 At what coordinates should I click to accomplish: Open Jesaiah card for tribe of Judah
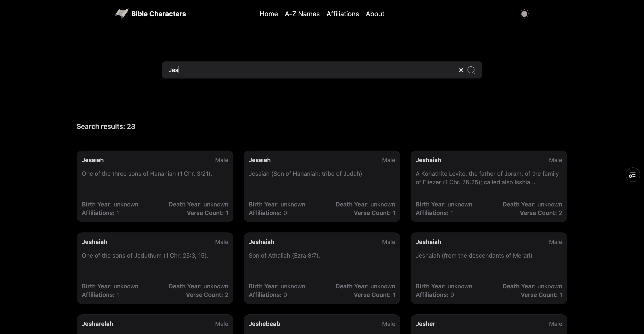[x=322, y=186]
